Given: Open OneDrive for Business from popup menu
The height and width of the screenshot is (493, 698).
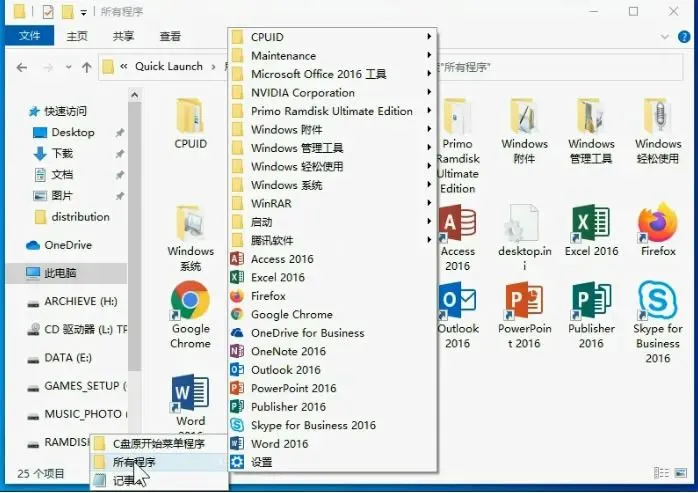Looking at the screenshot, I should point(332,333).
